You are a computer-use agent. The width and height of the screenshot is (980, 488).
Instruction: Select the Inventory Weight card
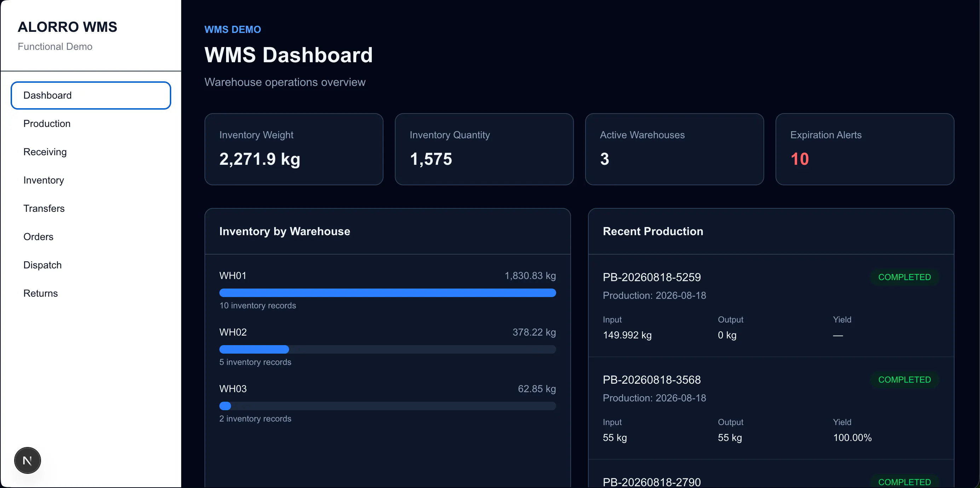(x=294, y=149)
